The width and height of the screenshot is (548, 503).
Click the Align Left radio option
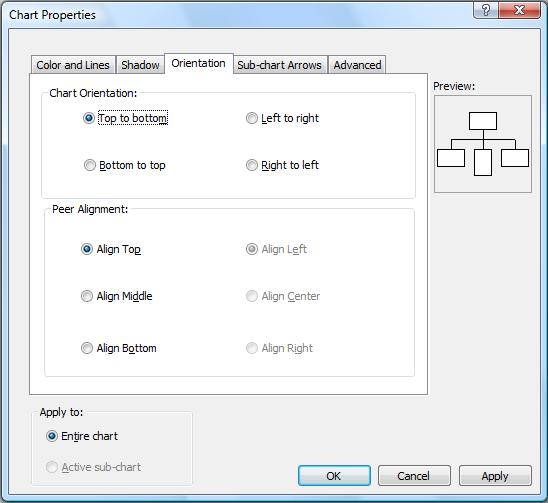(x=276, y=249)
